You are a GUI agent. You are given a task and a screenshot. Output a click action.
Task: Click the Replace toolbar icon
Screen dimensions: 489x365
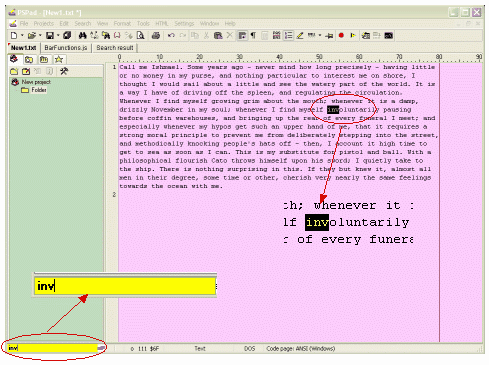pos(94,35)
